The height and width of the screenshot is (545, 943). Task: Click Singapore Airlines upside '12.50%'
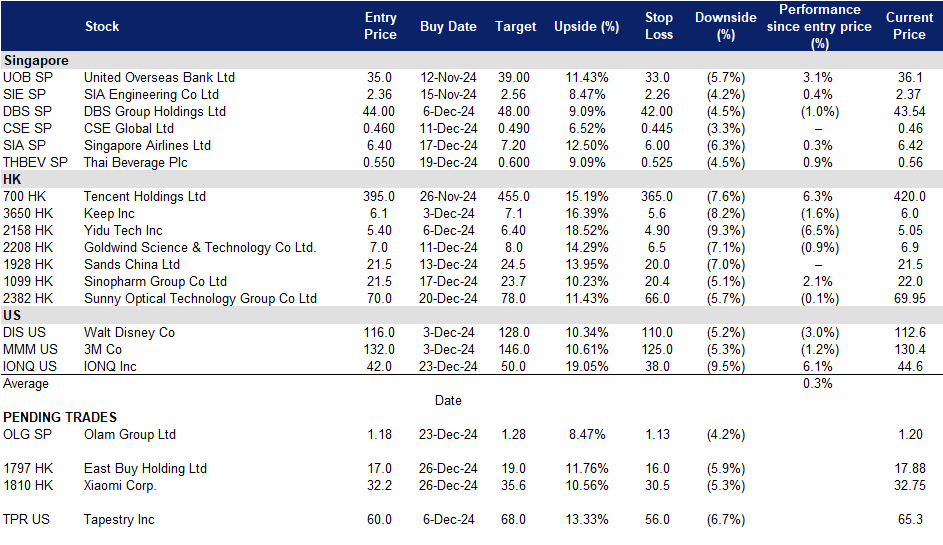pos(586,146)
